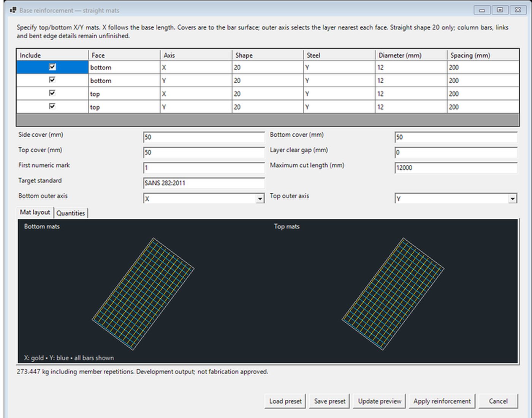Viewport: 532px width, 418px height.
Task: Toggle Include checkbox for the top Y row
Action: (x=52, y=106)
